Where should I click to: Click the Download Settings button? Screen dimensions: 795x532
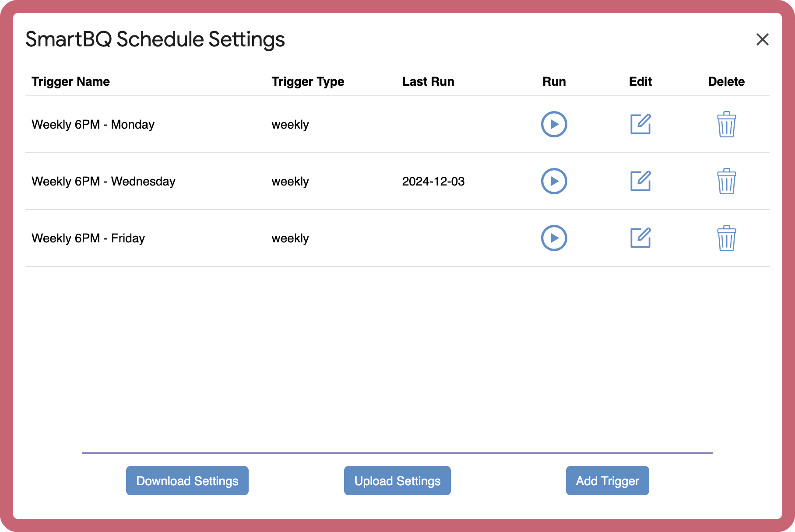pyautogui.click(x=187, y=480)
